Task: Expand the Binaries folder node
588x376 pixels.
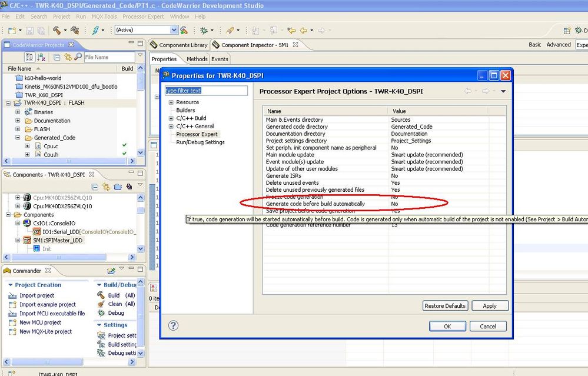Action: (x=18, y=112)
